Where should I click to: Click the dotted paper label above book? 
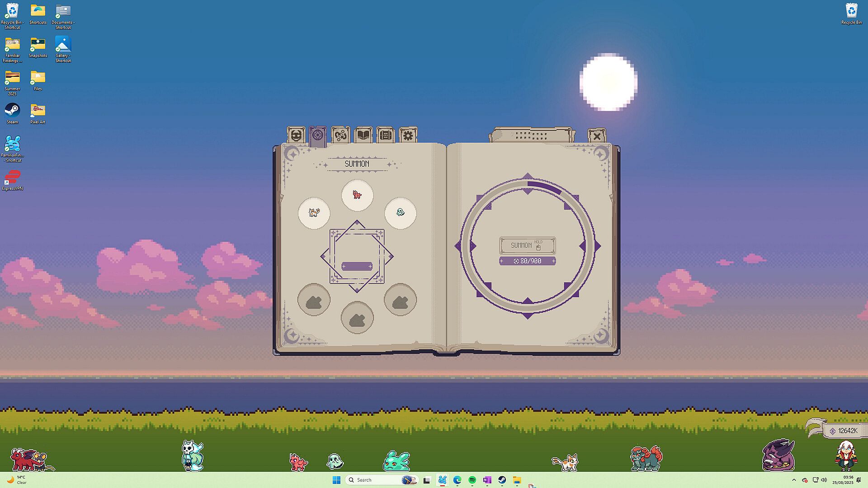click(531, 135)
